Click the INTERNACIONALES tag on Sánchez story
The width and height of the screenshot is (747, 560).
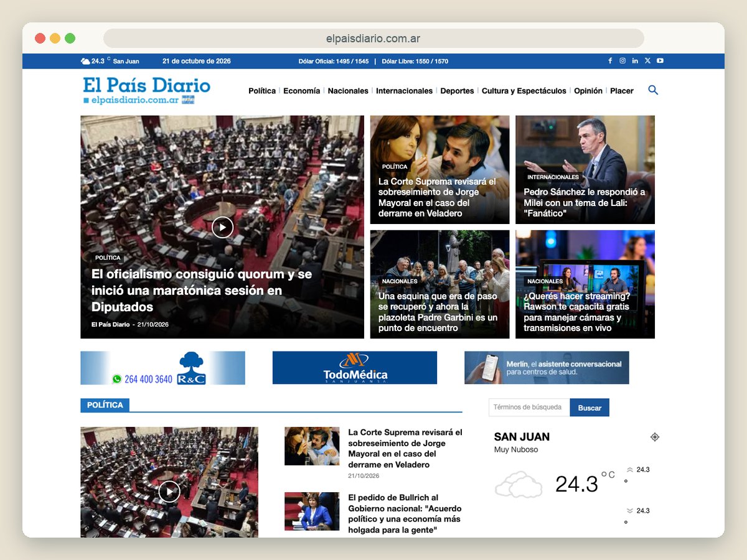point(553,177)
